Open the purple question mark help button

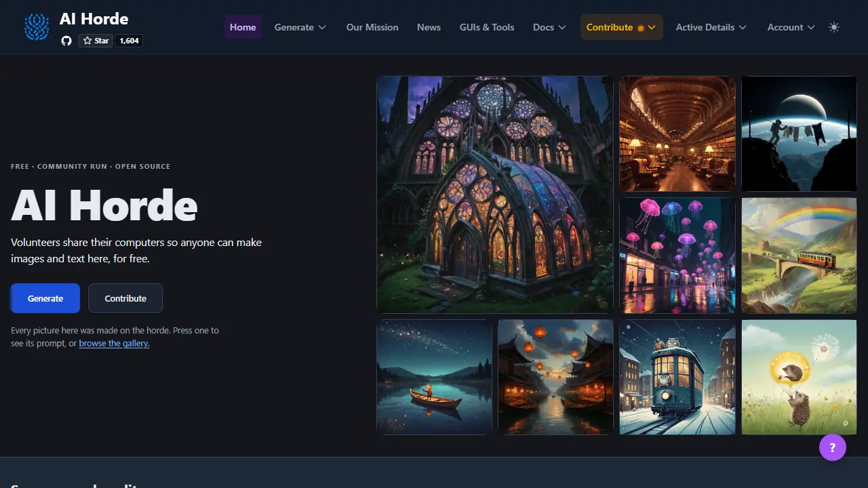[x=833, y=447]
